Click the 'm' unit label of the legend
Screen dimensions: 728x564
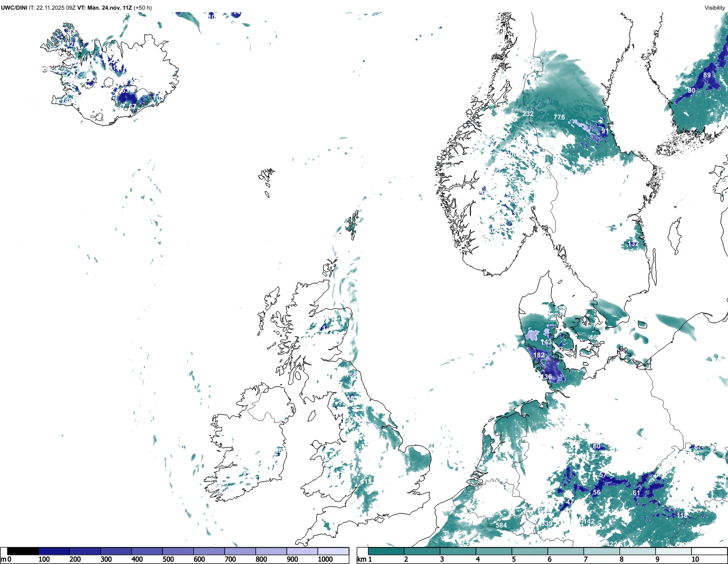[3, 559]
